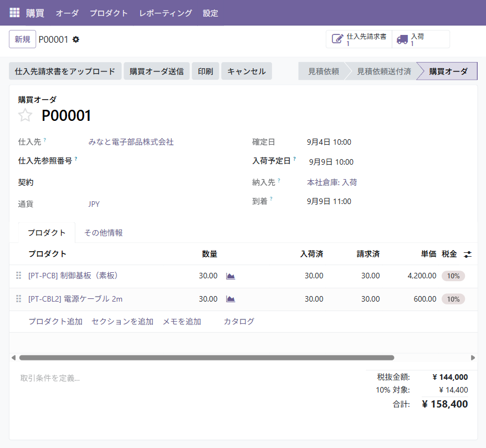Click the 通貨 JPY value
Viewport: 486px width, 448px height.
click(94, 204)
